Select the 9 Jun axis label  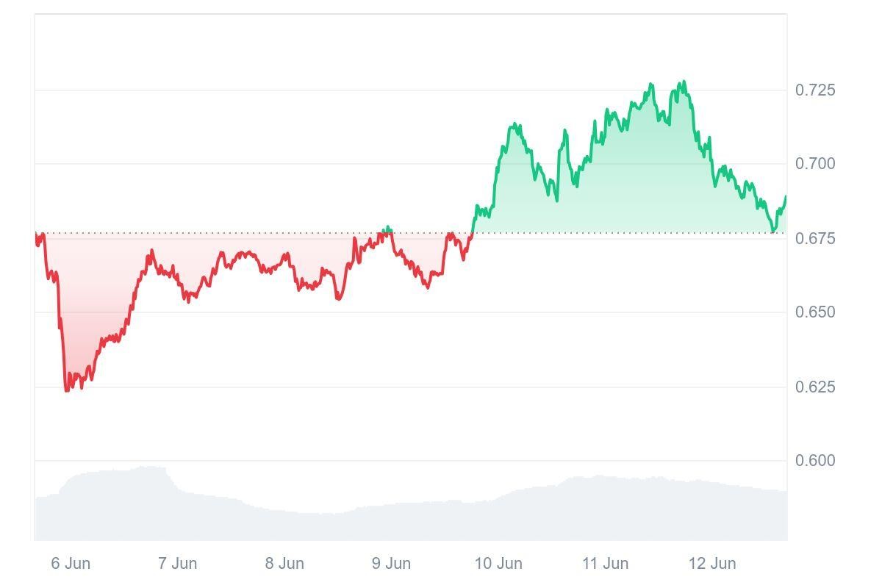pos(391,564)
